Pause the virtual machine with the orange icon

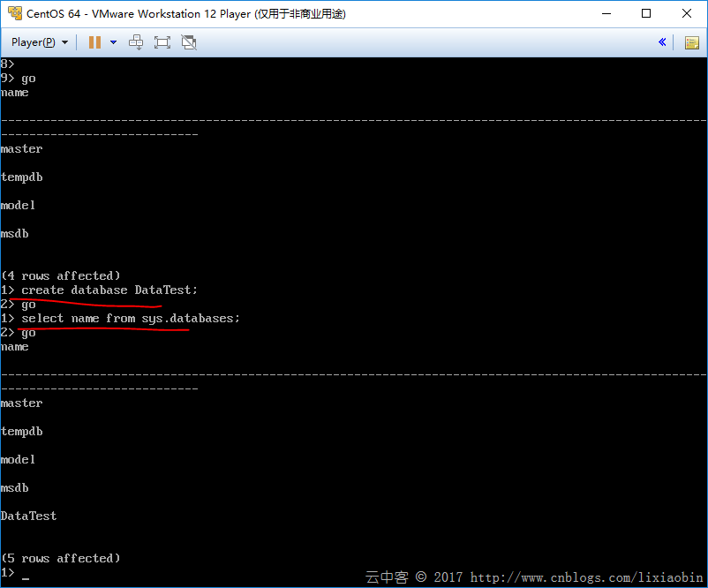tap(94, 42)
